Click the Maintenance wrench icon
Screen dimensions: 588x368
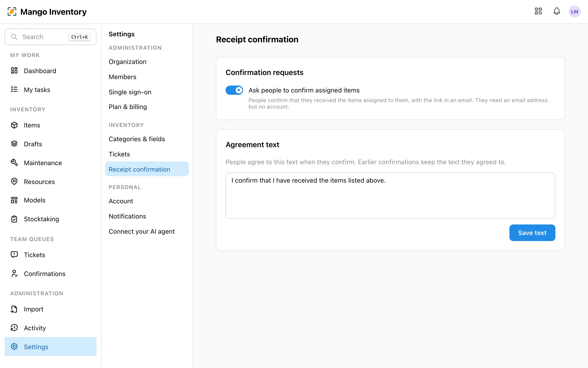(x=14, y=162)
